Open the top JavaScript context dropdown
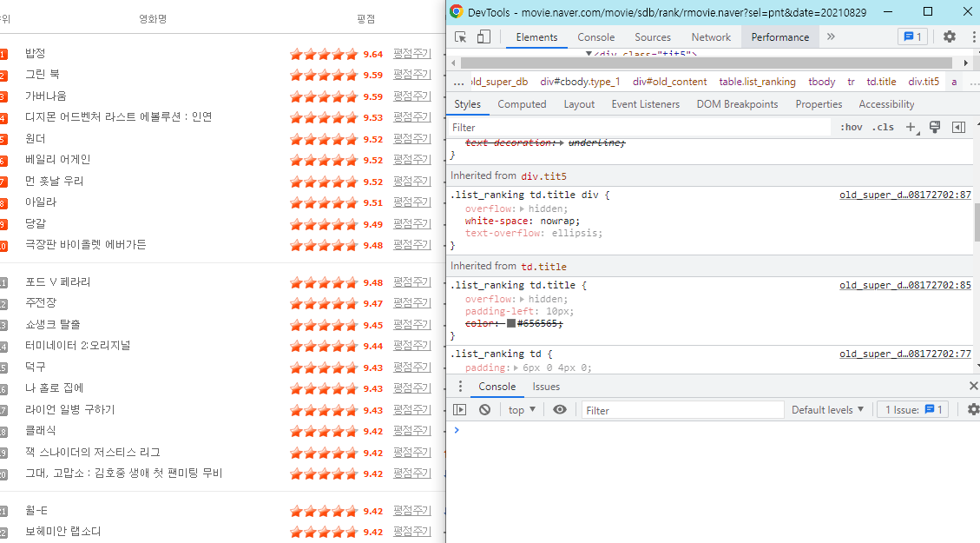Viewport: 980px width, 543px height. click(522, 410)
